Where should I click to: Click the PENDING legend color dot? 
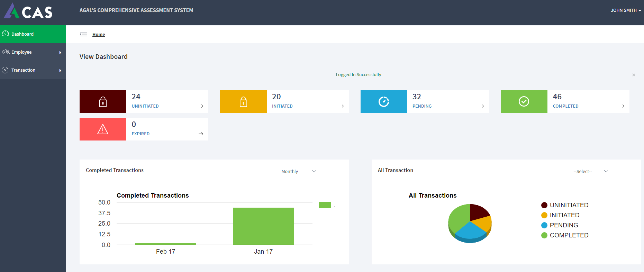(544, 225)
